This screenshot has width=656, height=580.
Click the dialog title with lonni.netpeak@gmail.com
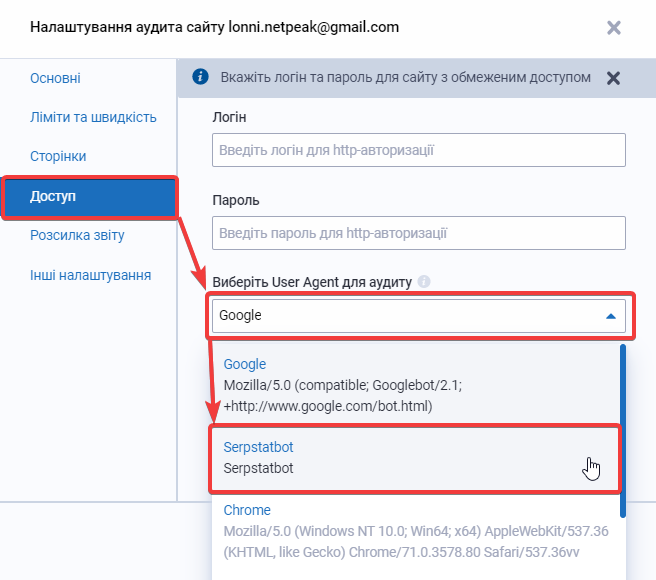click(214, 27)
